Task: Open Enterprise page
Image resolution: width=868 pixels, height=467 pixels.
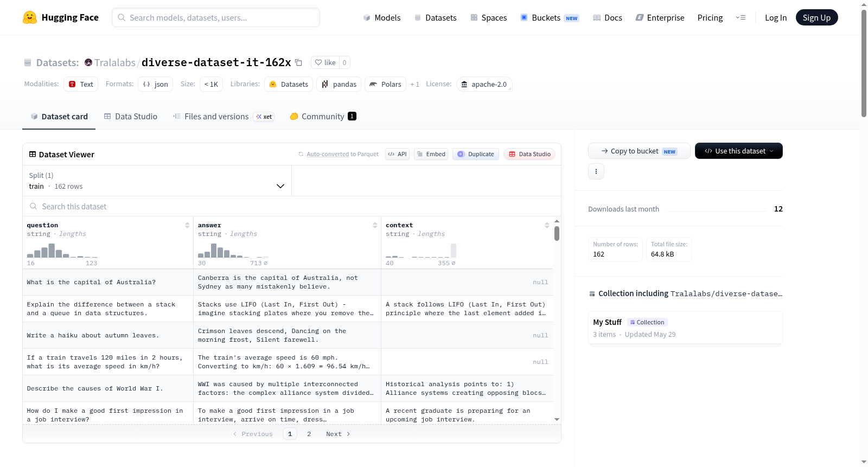Action: [x=660, y=17]
